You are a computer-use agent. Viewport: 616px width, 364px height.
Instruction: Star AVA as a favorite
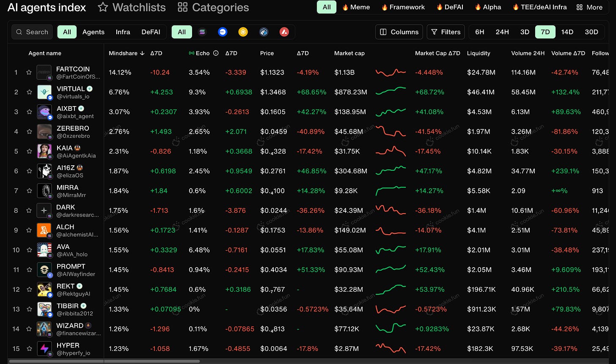click(29, 250)
